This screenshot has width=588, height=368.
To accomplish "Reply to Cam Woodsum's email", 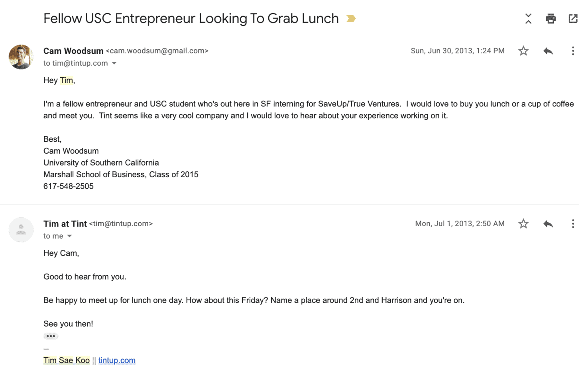I will pos(548,51).
